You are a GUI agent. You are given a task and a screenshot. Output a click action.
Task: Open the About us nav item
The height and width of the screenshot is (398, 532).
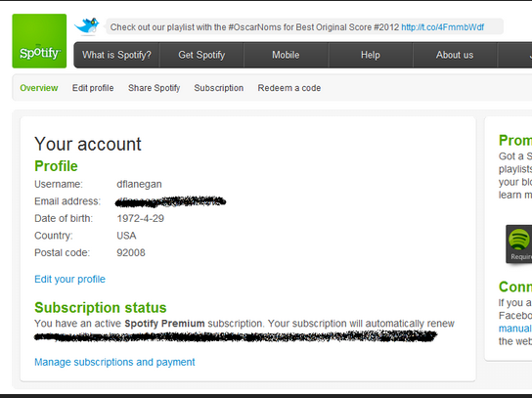point(455,55)
